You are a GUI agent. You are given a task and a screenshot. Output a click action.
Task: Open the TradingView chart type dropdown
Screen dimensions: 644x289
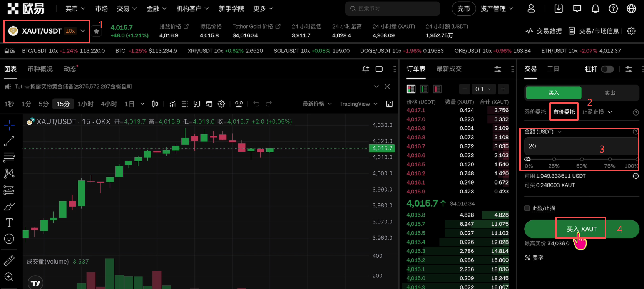coord(358,104)
